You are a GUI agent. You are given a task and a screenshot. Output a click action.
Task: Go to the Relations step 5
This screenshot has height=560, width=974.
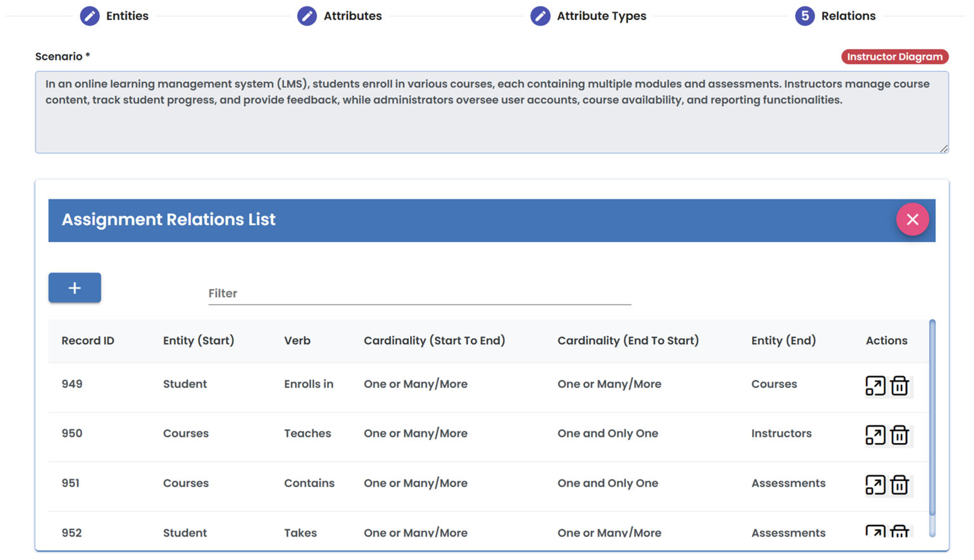tap(804, 16)
